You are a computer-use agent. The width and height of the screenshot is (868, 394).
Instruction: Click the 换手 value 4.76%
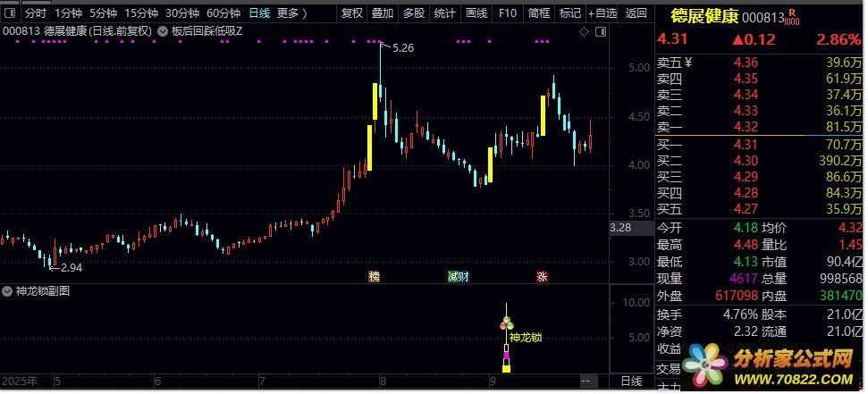[740, 314]
